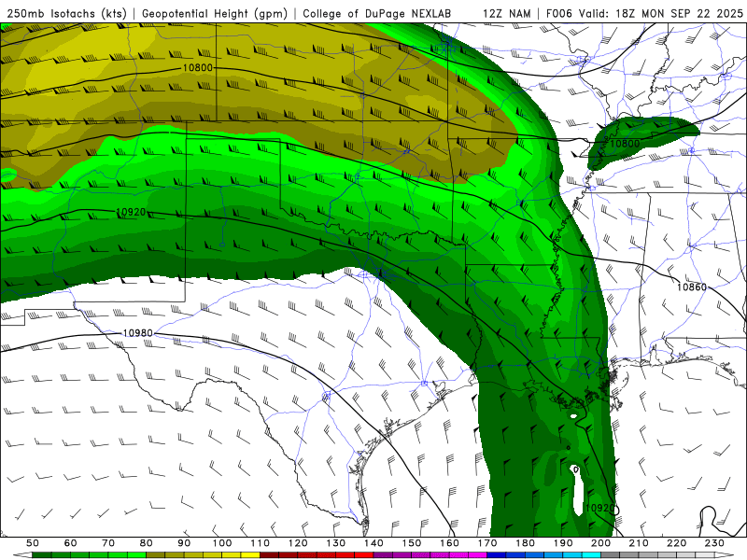Click the 10920 contour label in the green band

(131, 212)
